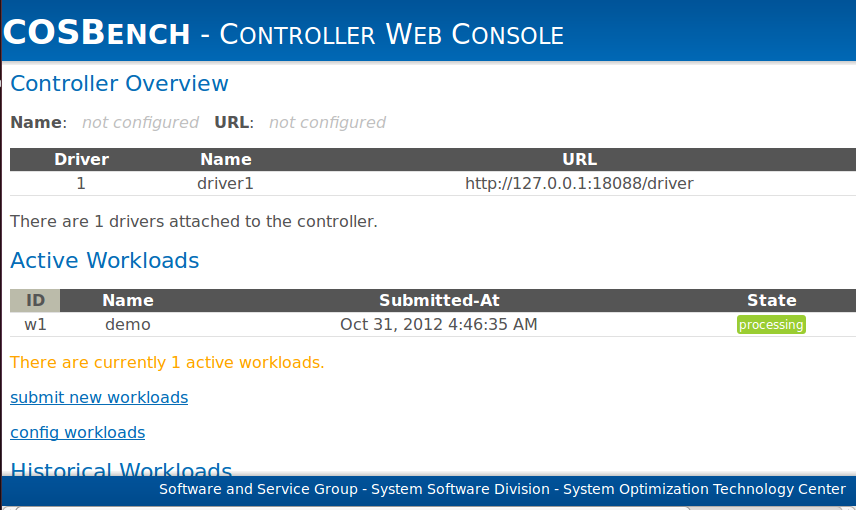Click the 'Historical Workloads' heading
The height and width of the screenshot is (510, 856).
121,469
